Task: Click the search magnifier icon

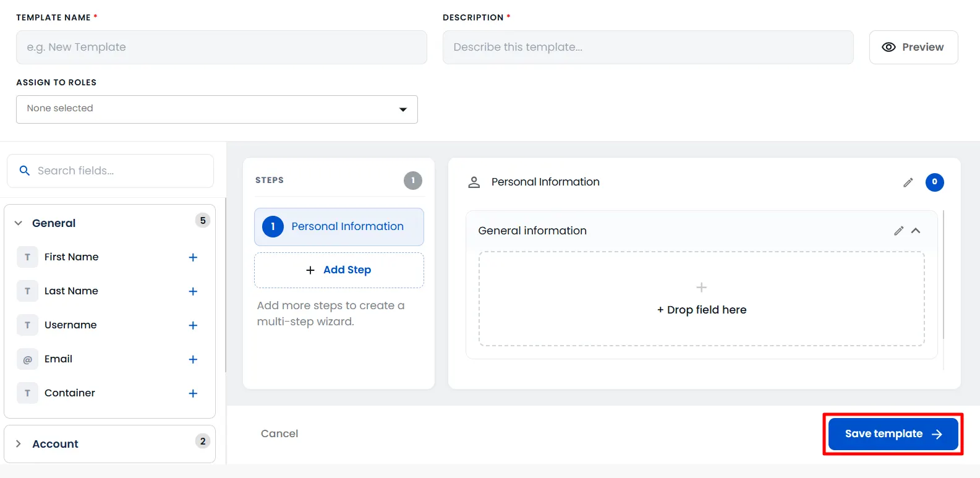Action: [x=25, y=171]
